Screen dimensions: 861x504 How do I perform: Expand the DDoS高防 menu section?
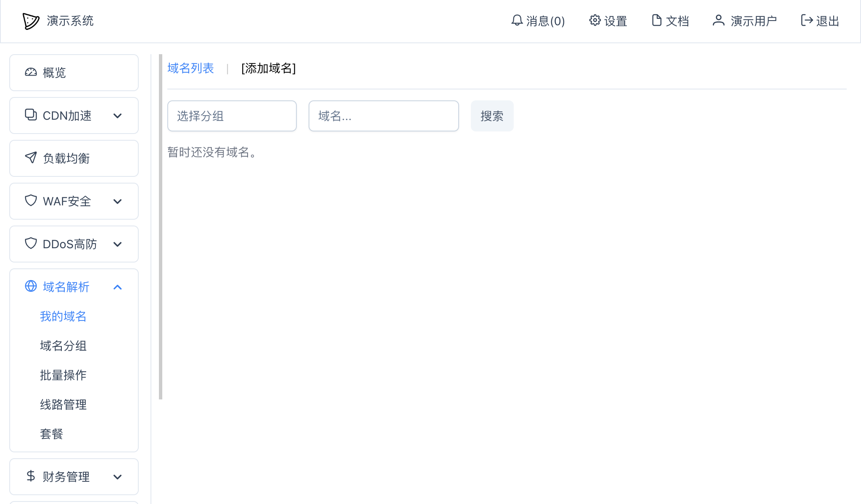[118, 244]
